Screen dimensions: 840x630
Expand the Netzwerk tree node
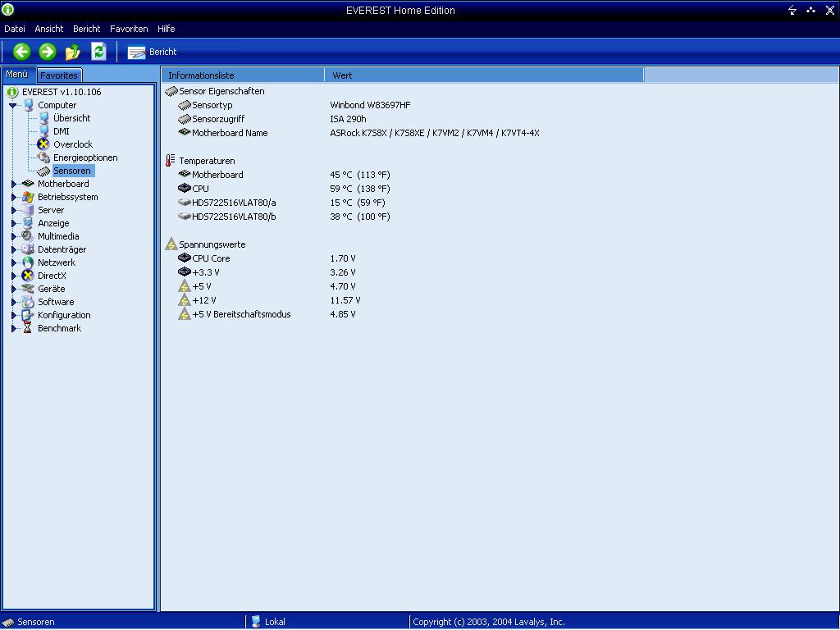(14, 263)
